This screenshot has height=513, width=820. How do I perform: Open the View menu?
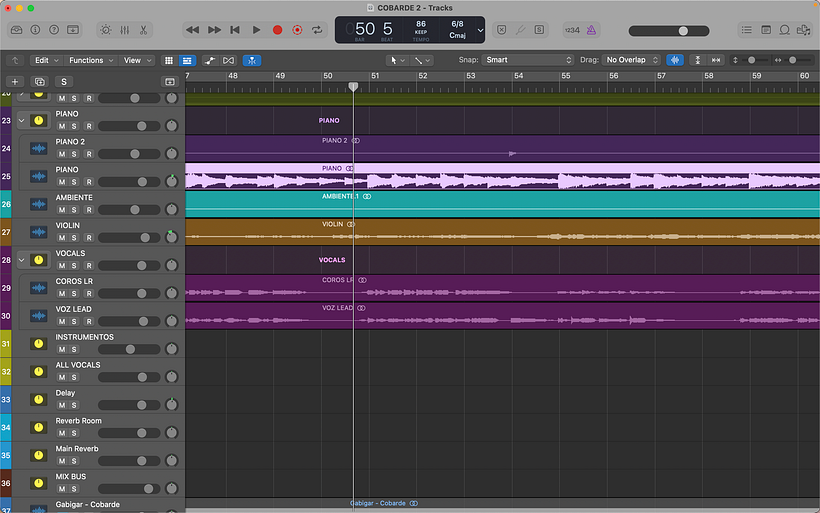pyautogui.click(x=137, y=60)
